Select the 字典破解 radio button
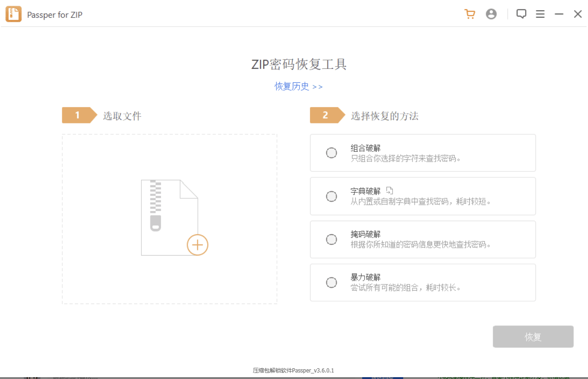The height and width of the screenshot is (379, 588). click(x=331, y=196)
